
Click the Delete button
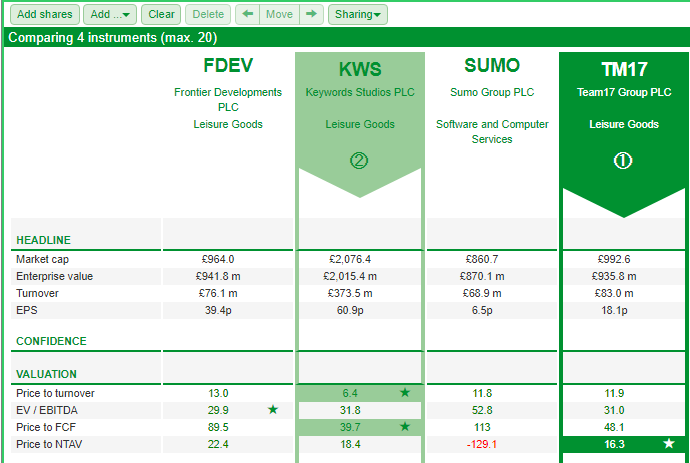tap(208, 15)
